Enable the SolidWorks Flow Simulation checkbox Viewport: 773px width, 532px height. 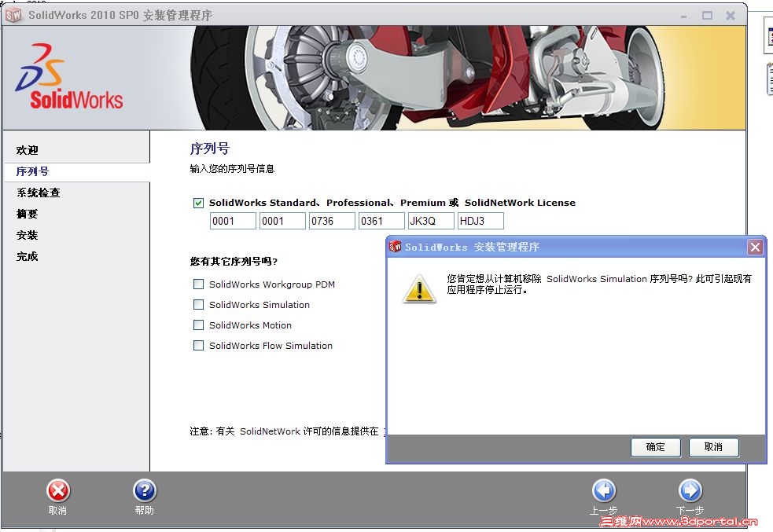click(198, 345)
